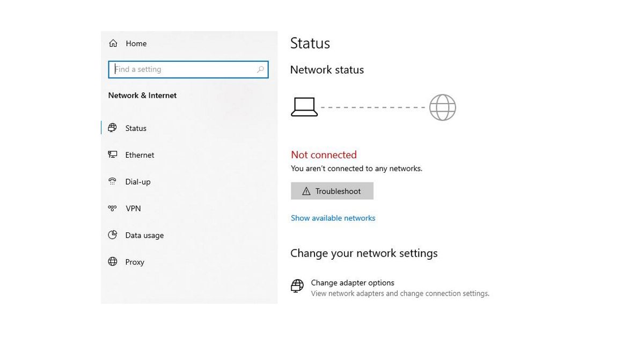The height and width of the screenshot is (337, 644).
Task: Run the network Troubleshoot button
Action: [x=332, y=191]
